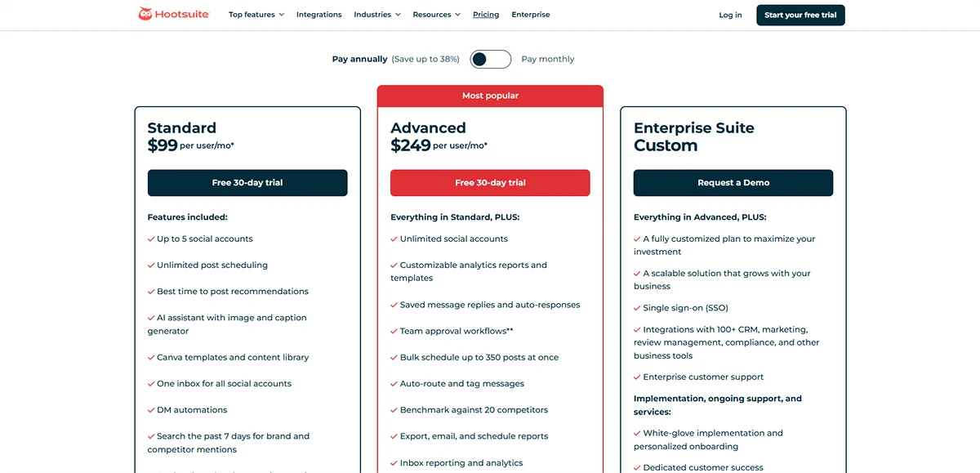The image size is (980, 473).
Task: Click the Log in link
Action: tap(729, 15)
